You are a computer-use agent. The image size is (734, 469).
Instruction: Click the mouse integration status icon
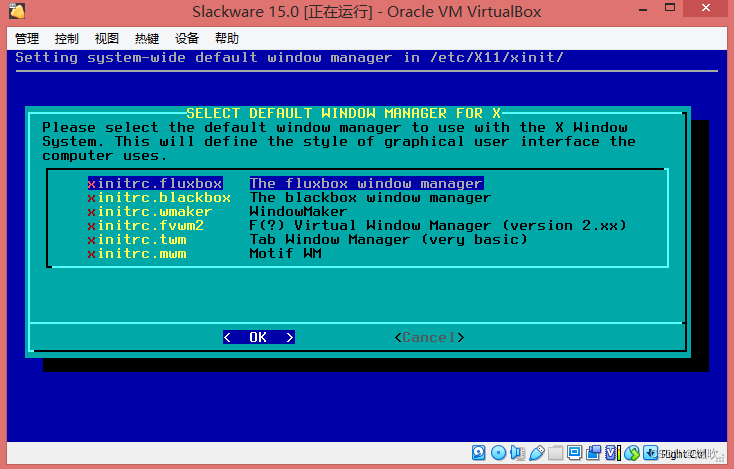tap(632, 453)
